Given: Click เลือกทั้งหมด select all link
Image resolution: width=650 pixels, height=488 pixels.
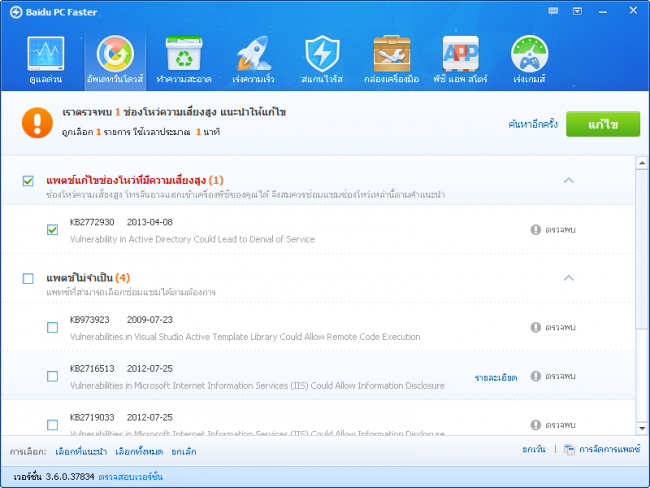Looking at the screenshot, I should click(x=139, y=452).
